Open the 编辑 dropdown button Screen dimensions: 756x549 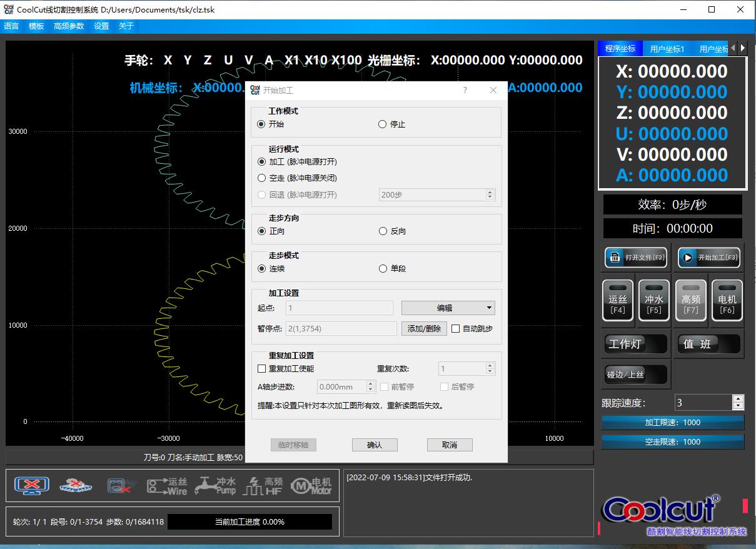pos(448,308)
